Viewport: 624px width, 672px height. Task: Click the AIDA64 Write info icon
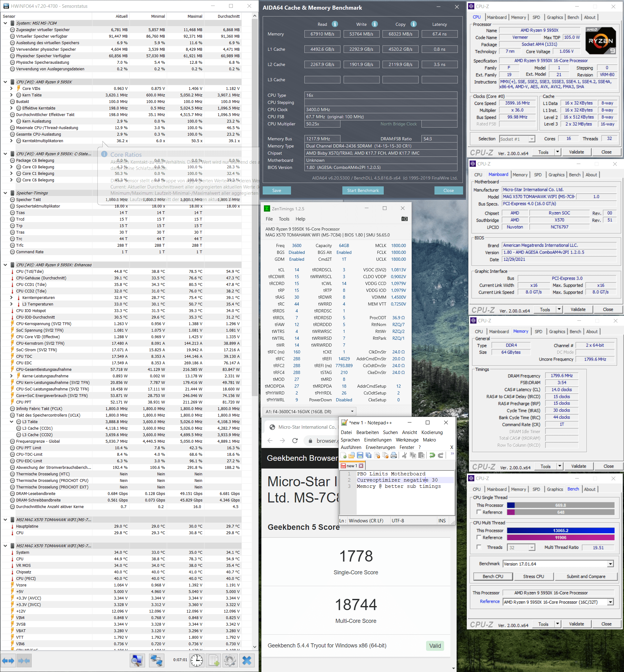click(x=374, y=24)
